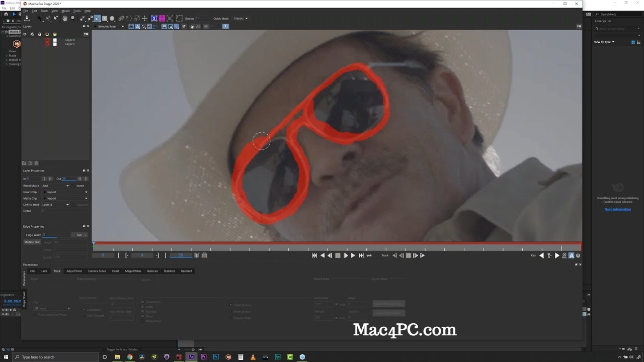Screen dimensions: 644x362
Task: Click the playback Stop button
Action: 338,255
